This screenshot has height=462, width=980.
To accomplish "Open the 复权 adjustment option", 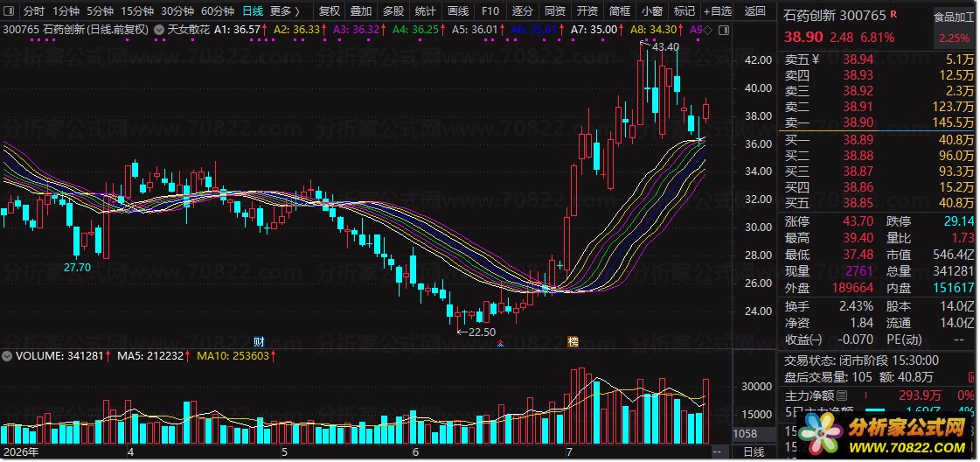I will pyautogui.click(x=329, y=11).
